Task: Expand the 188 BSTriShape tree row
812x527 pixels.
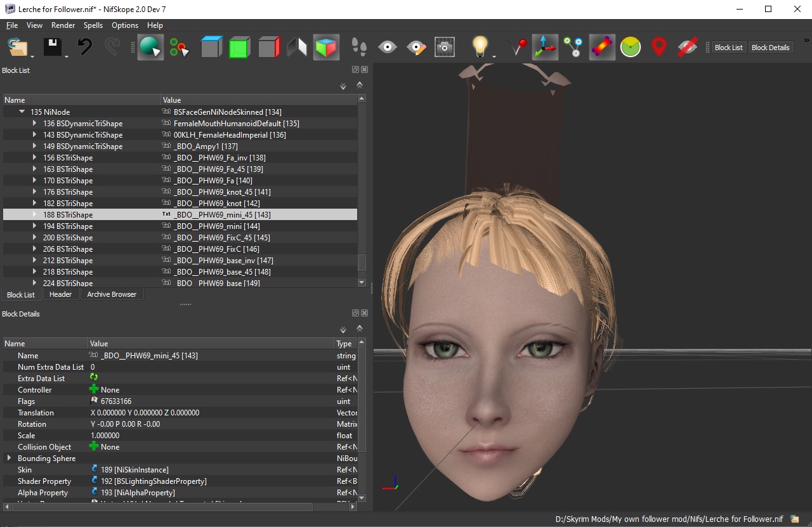Action: click(35, 215)
